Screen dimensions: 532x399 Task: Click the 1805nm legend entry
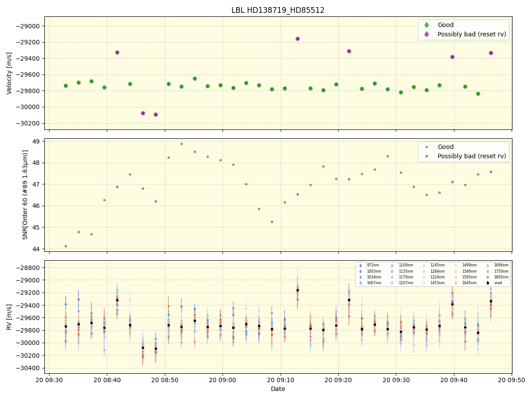(x=497, y=277)
